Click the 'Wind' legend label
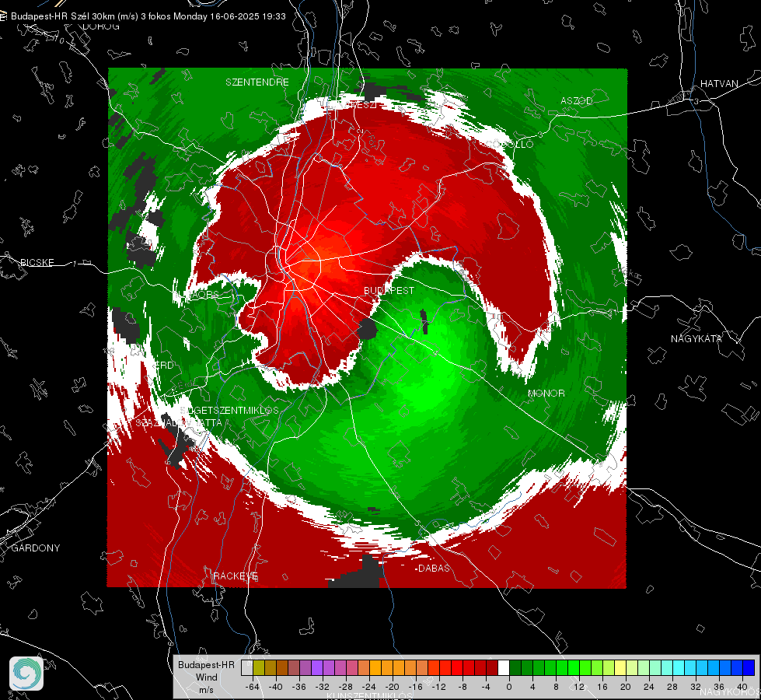 pos(207,677)
